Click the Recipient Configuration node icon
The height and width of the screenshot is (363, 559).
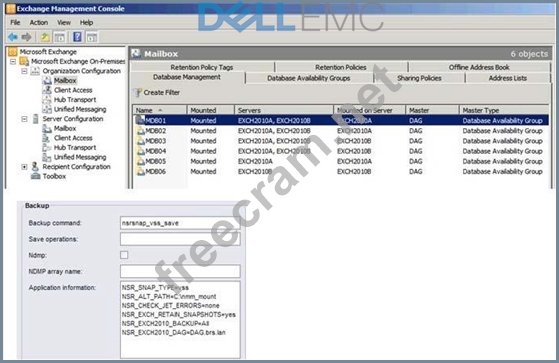pyautogui.click(x=35, y=167)
